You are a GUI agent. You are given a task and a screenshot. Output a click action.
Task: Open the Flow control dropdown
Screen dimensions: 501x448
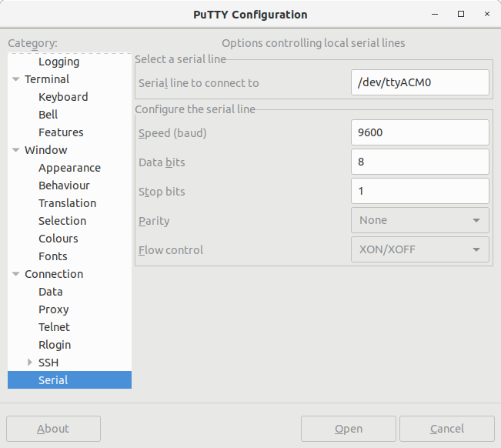click(x=420, y=249)
